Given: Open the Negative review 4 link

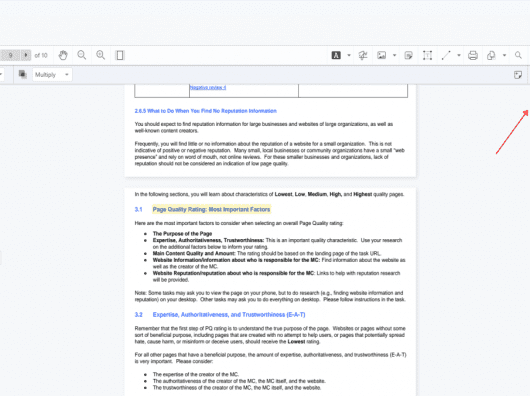Looking at the screenshot, I should [x=208, y=88].
